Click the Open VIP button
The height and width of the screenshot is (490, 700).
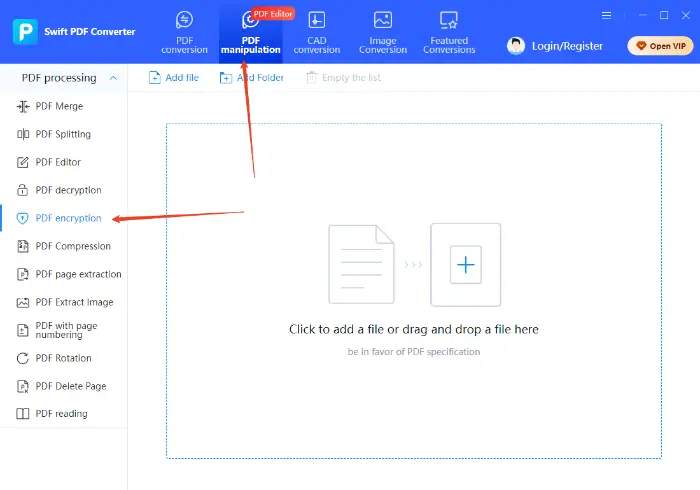pos(660,46)
